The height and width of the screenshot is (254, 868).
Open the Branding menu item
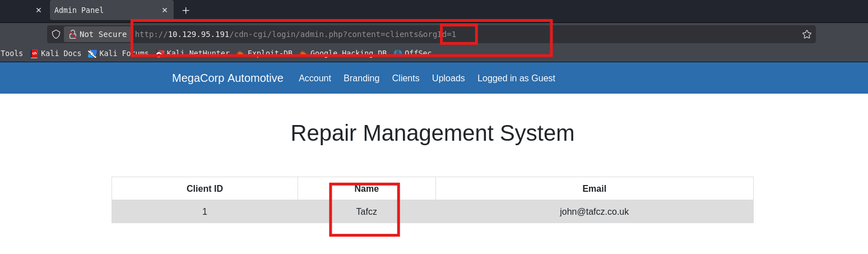pos(361,78)
